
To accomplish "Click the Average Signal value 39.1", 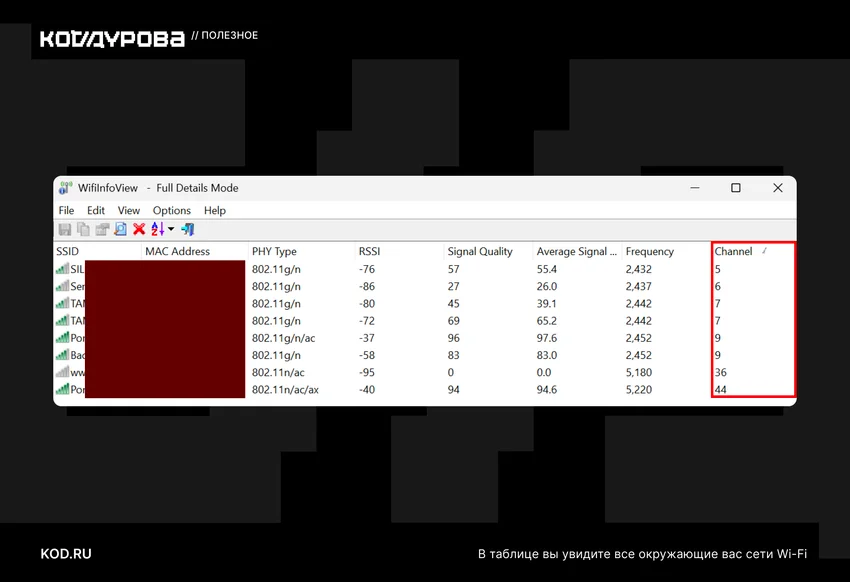I will click(x=547, y=303).
